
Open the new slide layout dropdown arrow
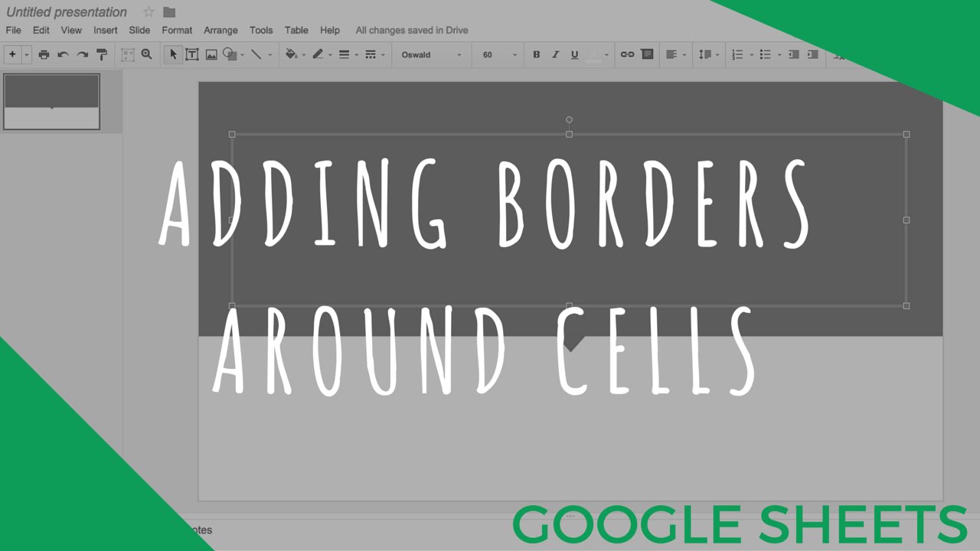[26, 54]
